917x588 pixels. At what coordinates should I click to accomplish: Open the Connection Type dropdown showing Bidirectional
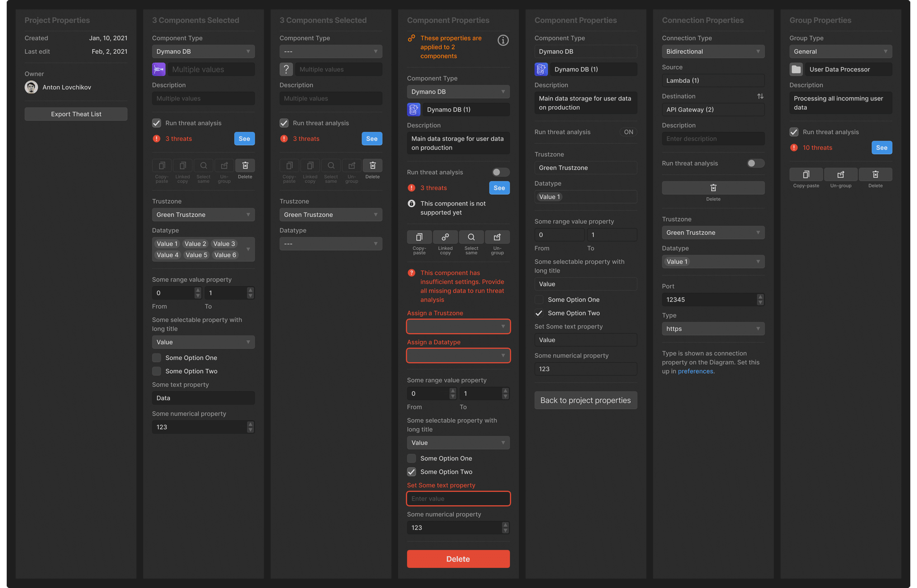point(713,51)
